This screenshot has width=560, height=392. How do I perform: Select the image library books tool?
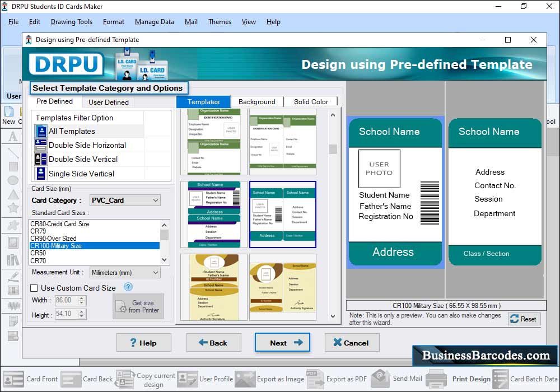tap(13, 259)
